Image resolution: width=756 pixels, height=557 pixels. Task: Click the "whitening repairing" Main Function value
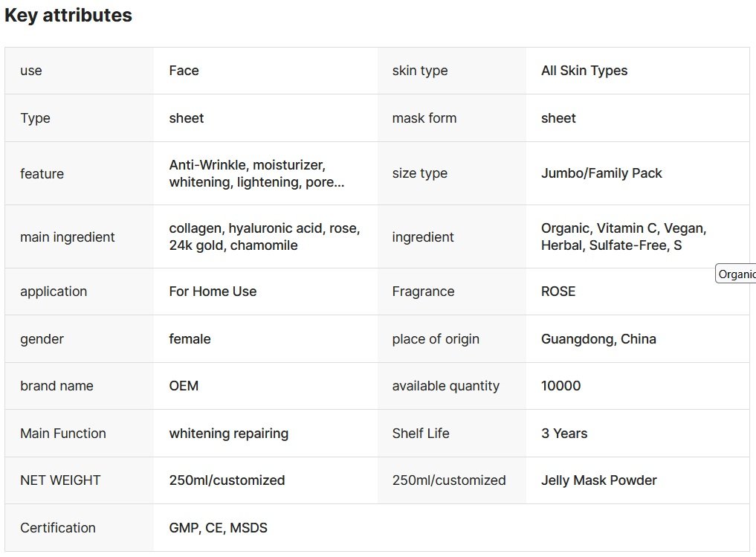click(228, 434)
